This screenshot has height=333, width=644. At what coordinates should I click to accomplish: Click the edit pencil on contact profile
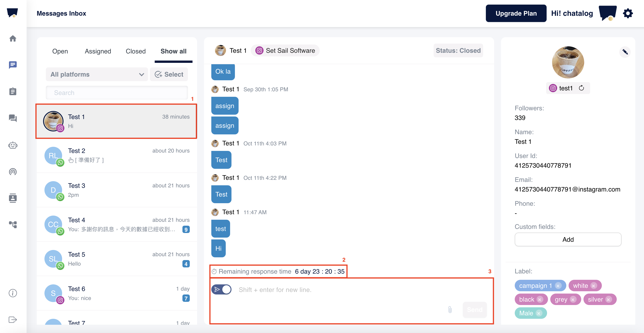625,52
